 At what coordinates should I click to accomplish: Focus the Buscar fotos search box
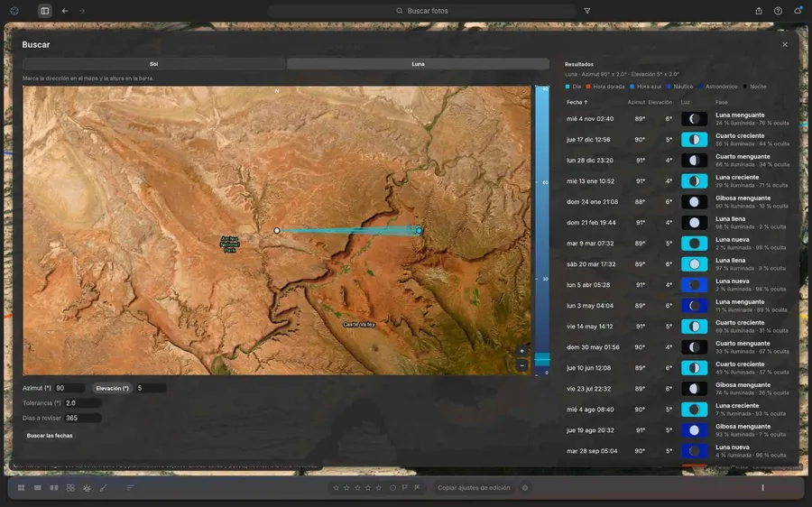(421, 10)
